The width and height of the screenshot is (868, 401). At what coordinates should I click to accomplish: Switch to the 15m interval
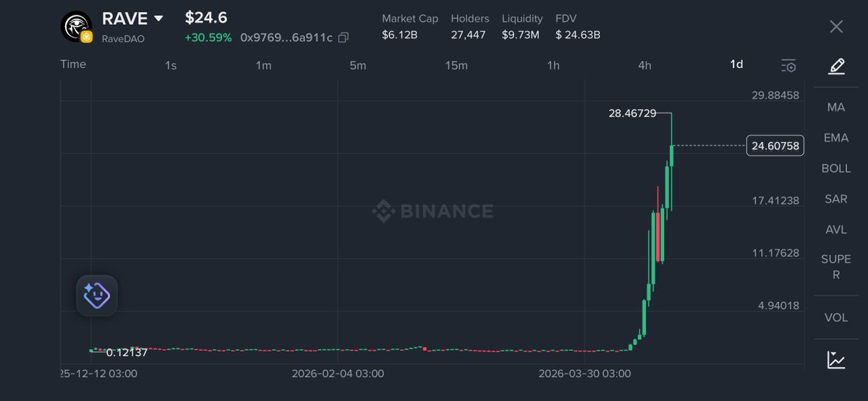(x=456, y=65)
